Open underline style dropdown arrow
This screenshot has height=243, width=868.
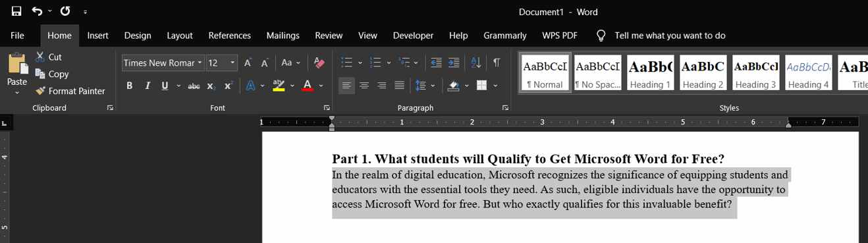click(178, 86)
